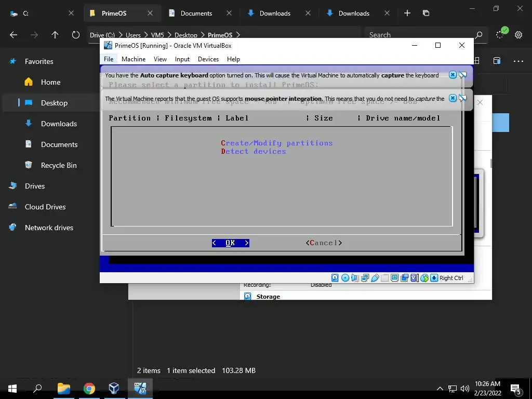Viewport: 532px width, 399px height.
Task: Open Google Chrome from the taskbar
Action: coord(89,389)
